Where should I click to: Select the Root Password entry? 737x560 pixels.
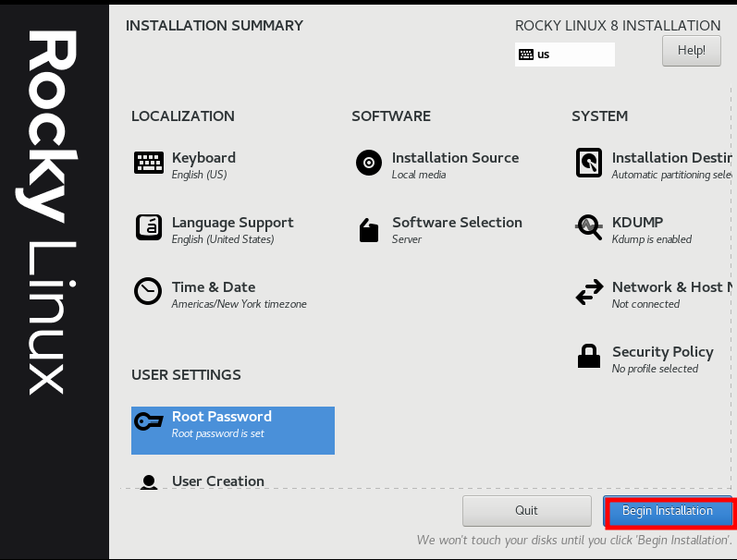tap(233, 431)
